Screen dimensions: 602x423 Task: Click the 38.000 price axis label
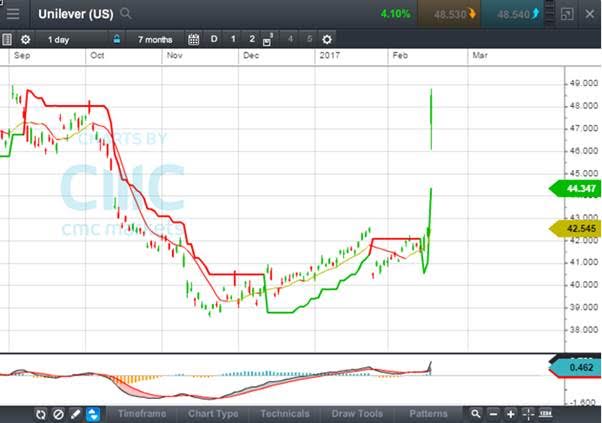pos(584,330)
